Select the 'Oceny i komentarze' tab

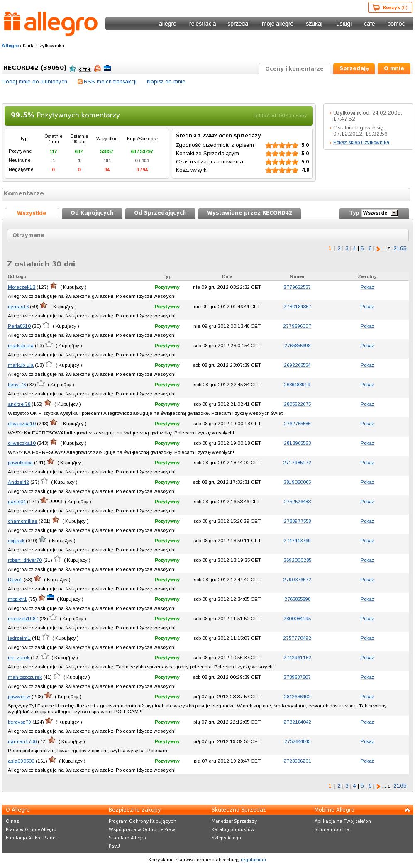tap(294, 69)
